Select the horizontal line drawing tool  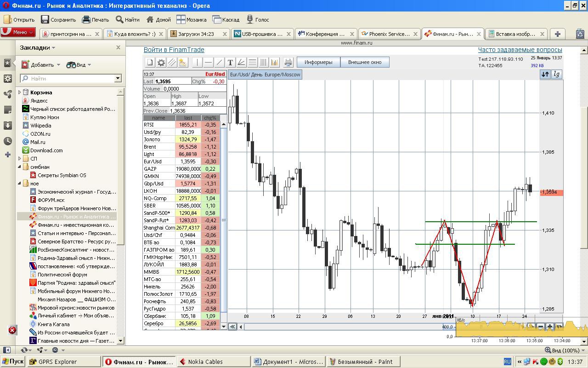pyautogui.click(x=208, y=63)
